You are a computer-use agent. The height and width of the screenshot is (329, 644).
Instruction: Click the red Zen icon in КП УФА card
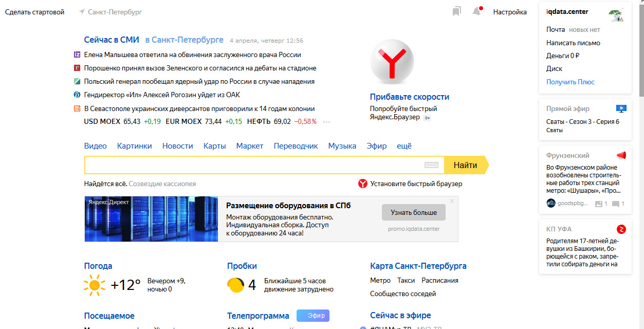(621, 229)
